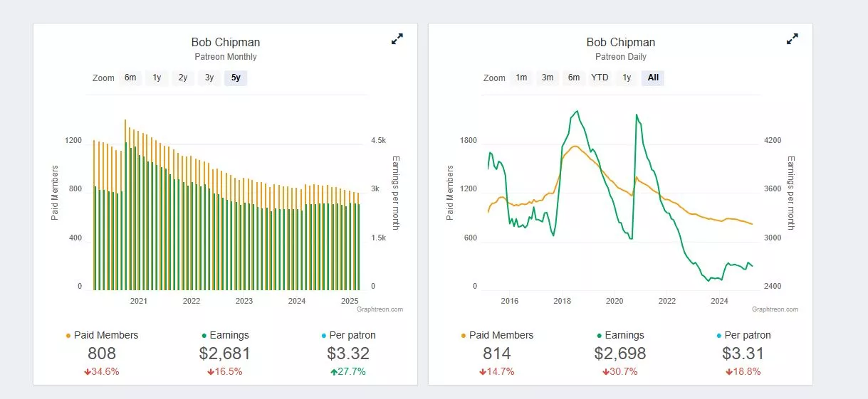Toggle Earnings series in monthly chart legend
Image resolution: width=868 pixels, height=399 pixels.
click(225, 335)
